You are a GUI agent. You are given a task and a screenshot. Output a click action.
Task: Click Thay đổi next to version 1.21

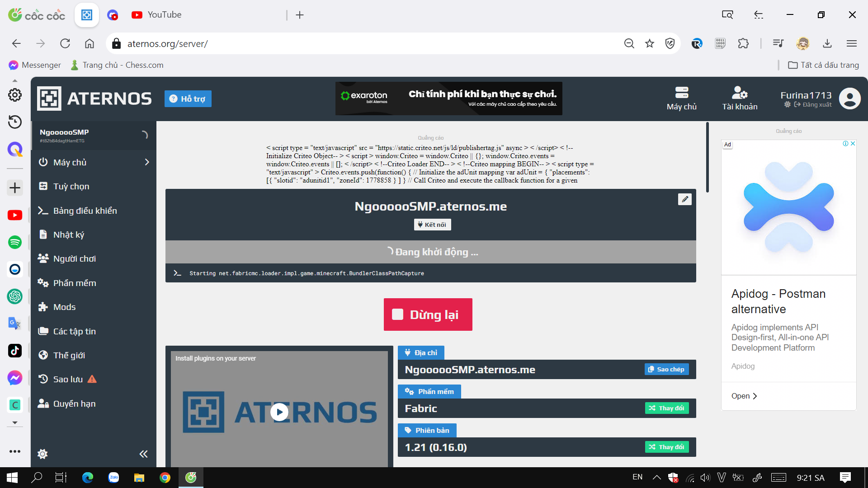pyautogui.click(x=666, y=447)
